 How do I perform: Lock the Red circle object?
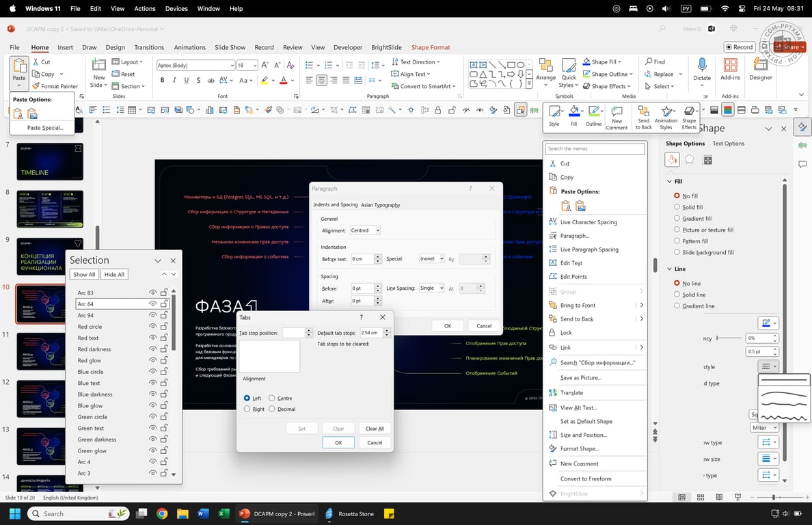164,327
